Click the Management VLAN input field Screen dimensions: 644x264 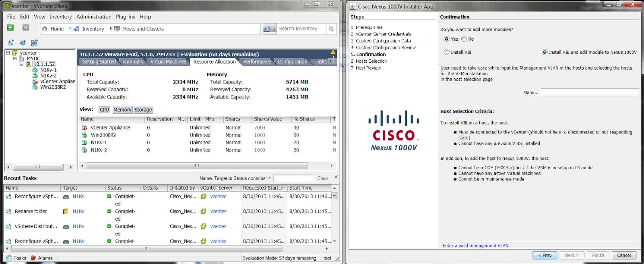click(x=589, y=92)
